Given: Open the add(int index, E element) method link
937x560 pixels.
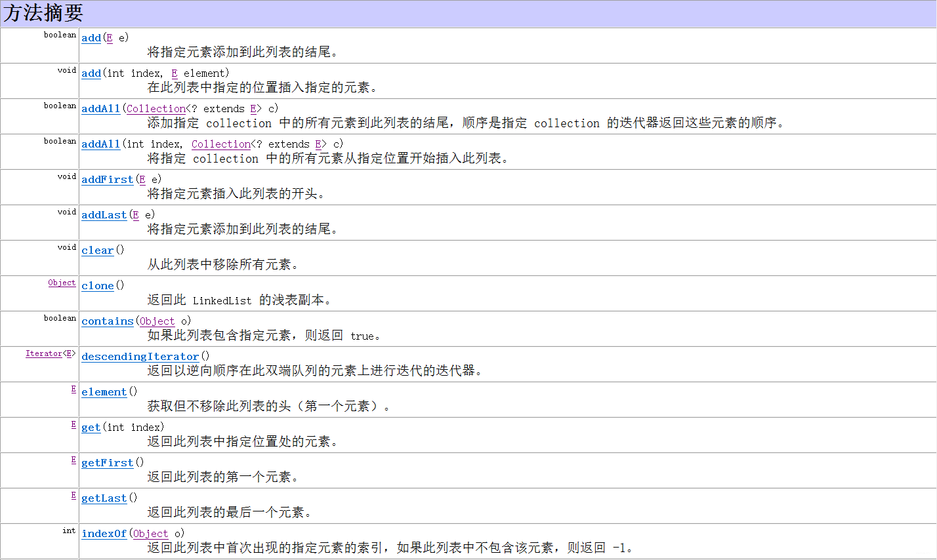Looking at the screenshot, I should 91,73.
